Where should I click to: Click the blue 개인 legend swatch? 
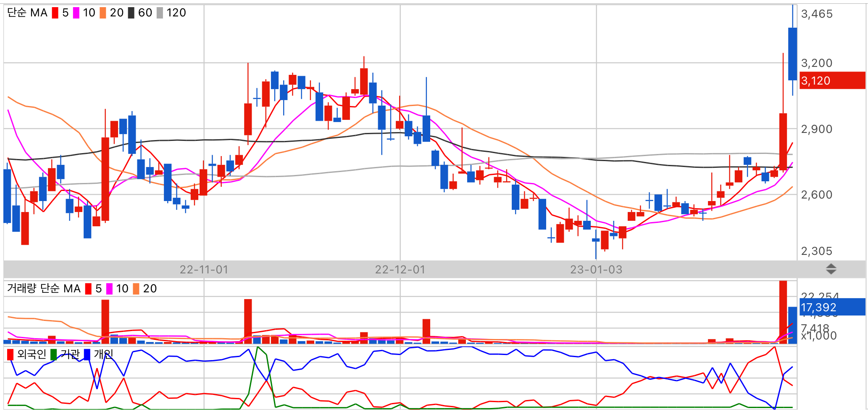click(x=87, y=355)
